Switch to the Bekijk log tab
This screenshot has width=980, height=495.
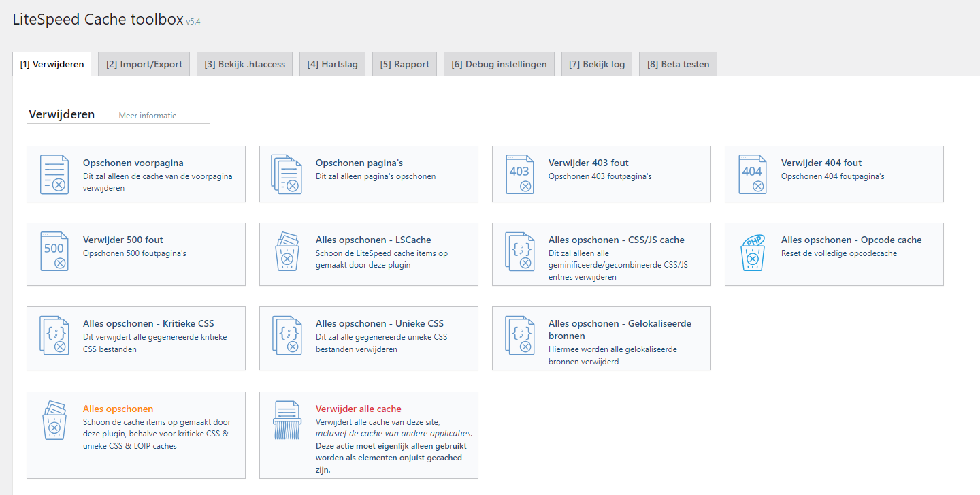point(597,63)
